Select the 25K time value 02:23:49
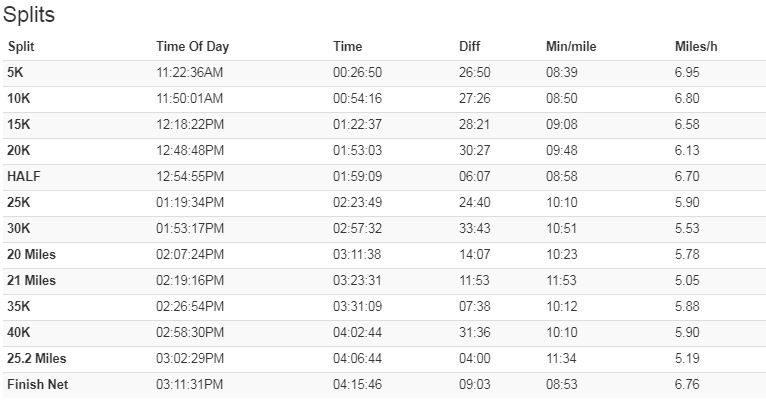This screenshot has height=400, width=766. click(358, 202)
